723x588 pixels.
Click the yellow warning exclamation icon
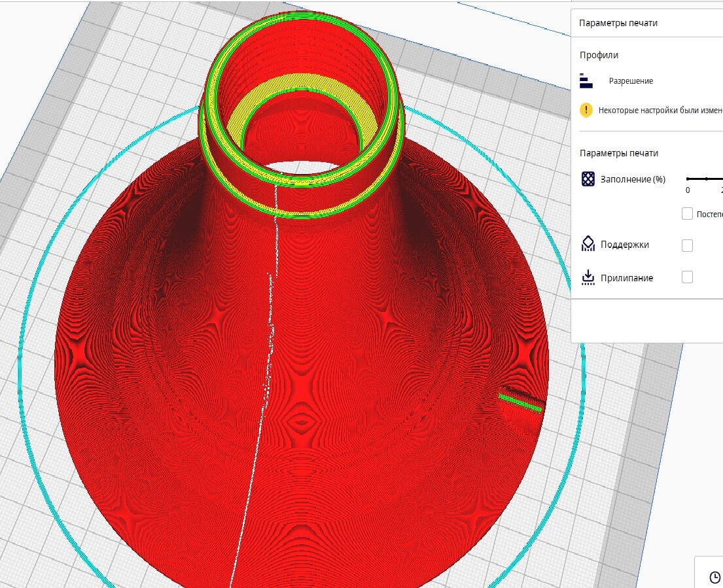(x=586, y=110)
